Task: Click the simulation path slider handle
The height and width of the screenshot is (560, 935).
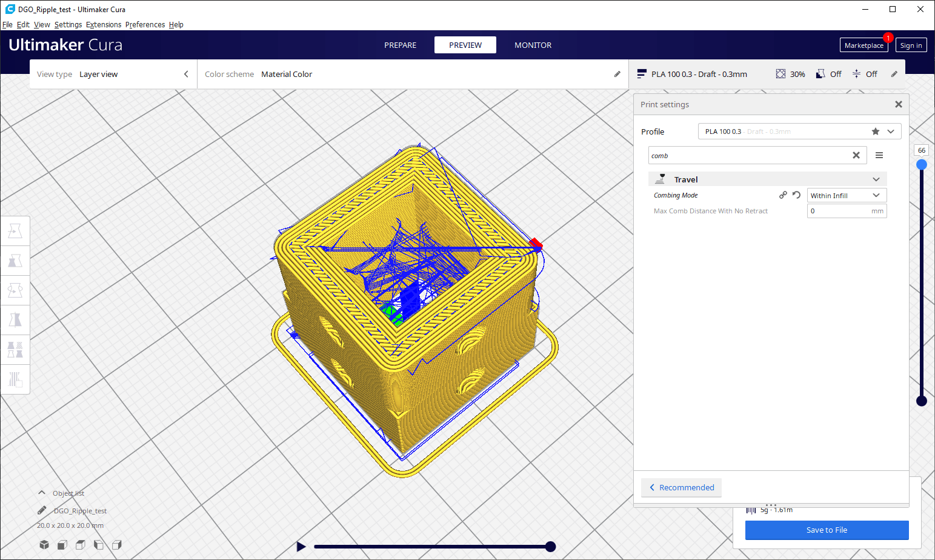Action: pyautogui.click(x=550, y=547)
